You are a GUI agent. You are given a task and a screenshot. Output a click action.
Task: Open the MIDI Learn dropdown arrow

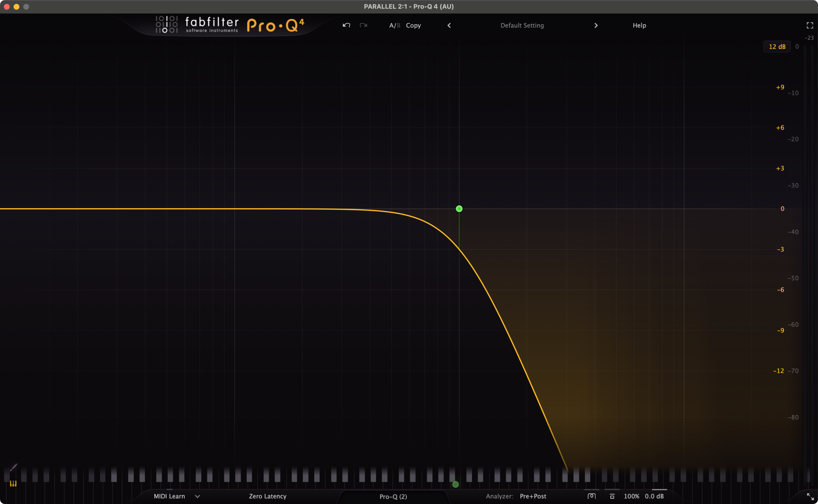(x=197, y=496)
